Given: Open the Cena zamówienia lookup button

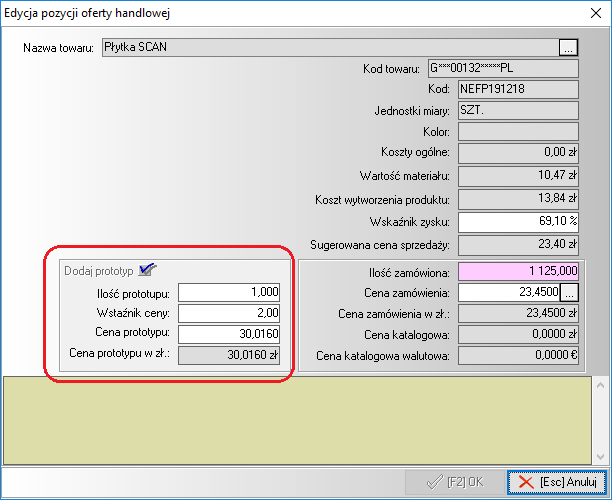Looking at the screenshot, I should coord(569,293).
